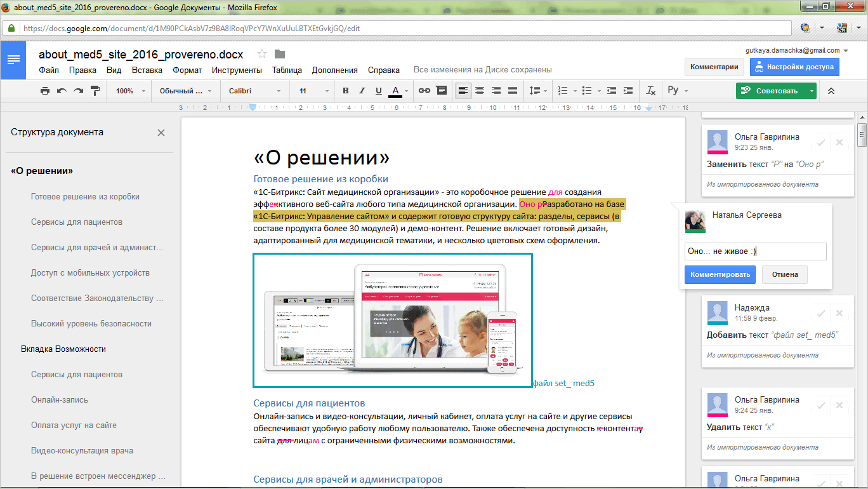This screenshot has height=489, width=868.
Task: Toggle Bold formatting
Action: click(x=346, y=91)
